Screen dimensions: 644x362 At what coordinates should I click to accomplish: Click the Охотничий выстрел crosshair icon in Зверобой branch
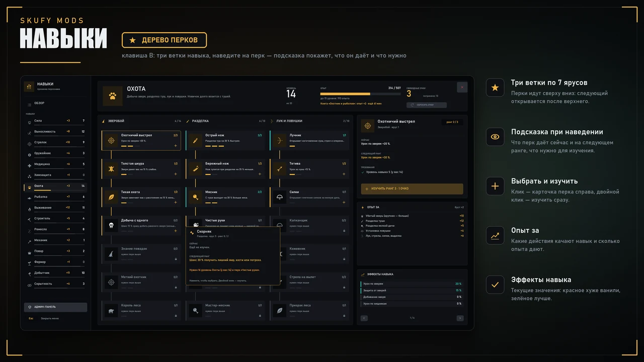pos(111,141)
